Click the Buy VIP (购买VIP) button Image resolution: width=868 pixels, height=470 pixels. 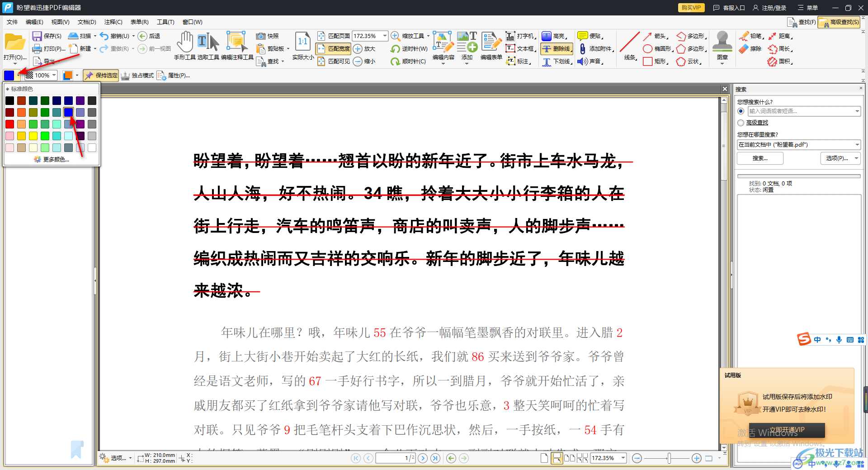point(691,8)
